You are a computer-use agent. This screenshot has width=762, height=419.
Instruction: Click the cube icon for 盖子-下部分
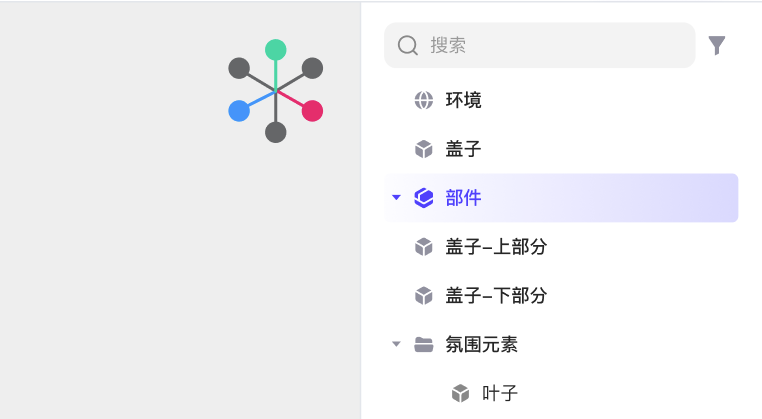click(424, 296)
